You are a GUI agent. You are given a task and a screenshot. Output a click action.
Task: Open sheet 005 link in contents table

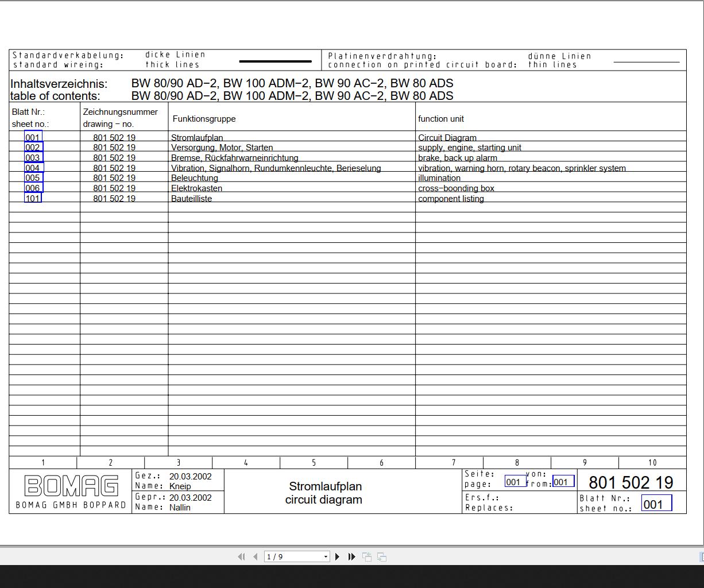(33, 177)
